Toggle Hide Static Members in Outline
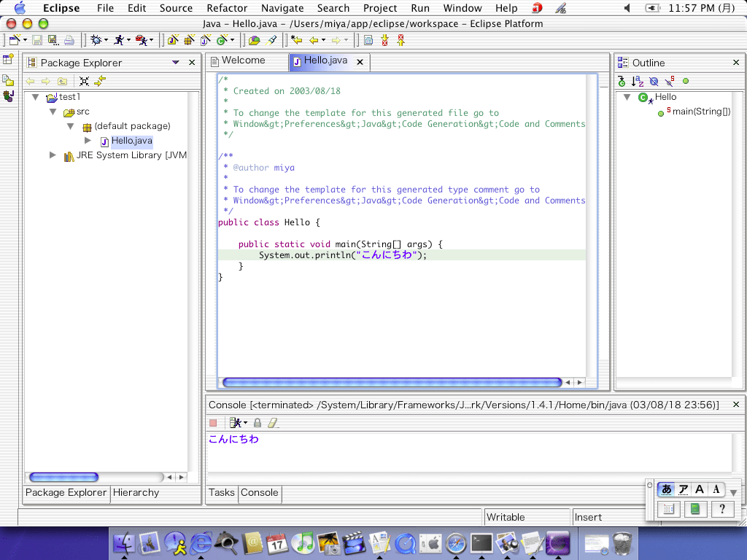 click(669, 82)
